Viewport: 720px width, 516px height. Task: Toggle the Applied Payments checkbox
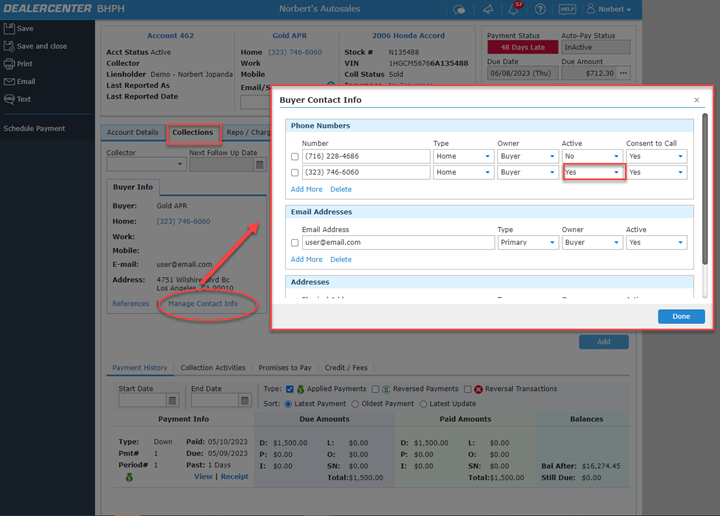290,389
